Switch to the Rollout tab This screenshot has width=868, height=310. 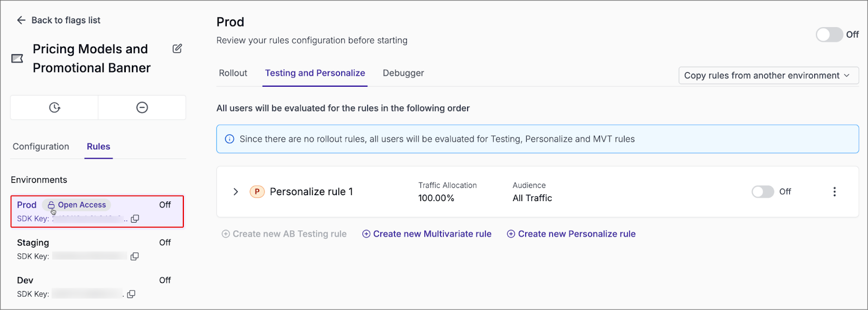[233, 73]
